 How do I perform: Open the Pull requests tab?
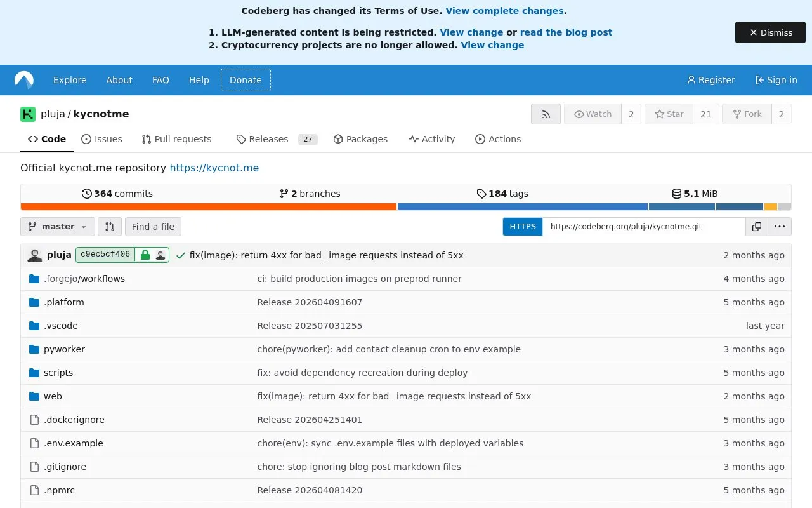(176, 139)
